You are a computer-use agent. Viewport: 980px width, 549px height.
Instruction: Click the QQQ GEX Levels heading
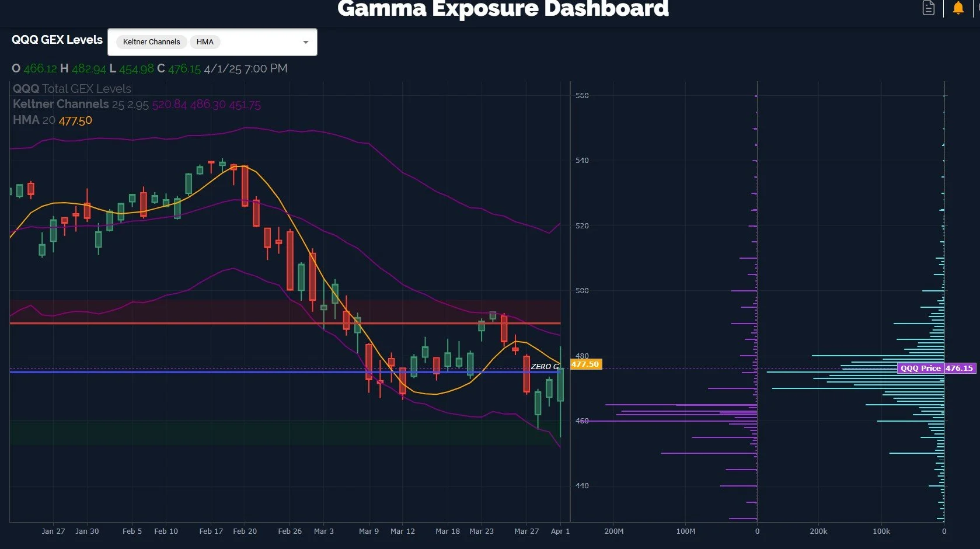click(x=57, y=40)
